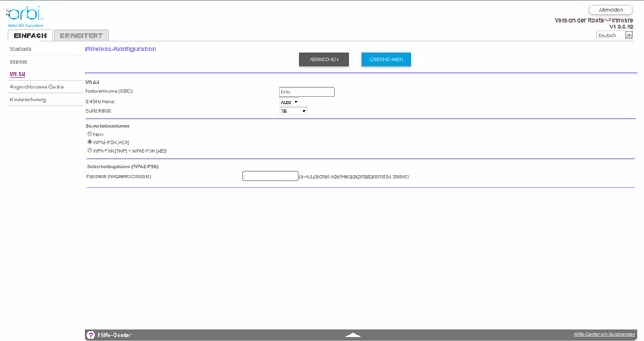This screenshot has width=644, height=341.
Task: Select the WPA2-PSK [AES] radio button
Action: click(x=89, y=142)
